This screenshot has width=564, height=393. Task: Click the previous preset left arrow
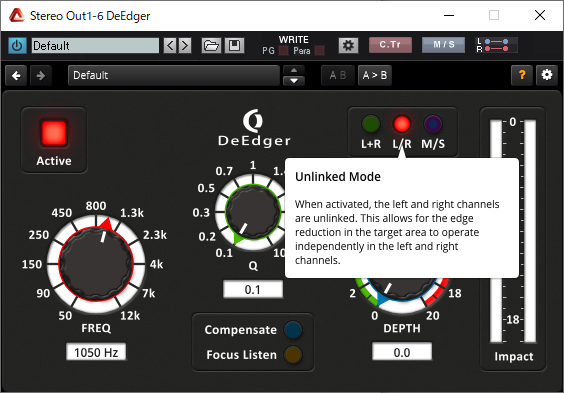tap(170, 46)
